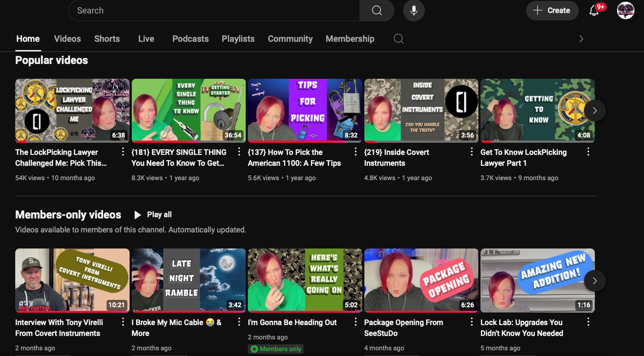Viewport: 644px width, 356px height.
Task: Play the Getting To Know thumbnail
Action: pyautogui.click(x=537, y=111)
